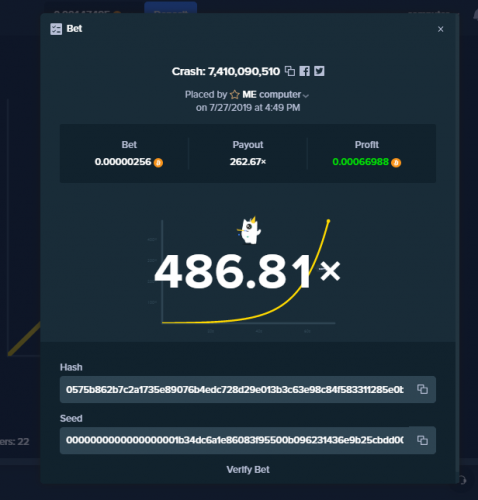
Task: Copy the Seed value
Action: (422, 440)
